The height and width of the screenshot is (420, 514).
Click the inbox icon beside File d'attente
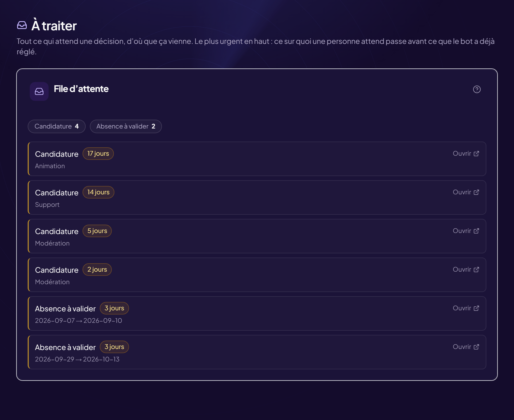coord(39,91)
